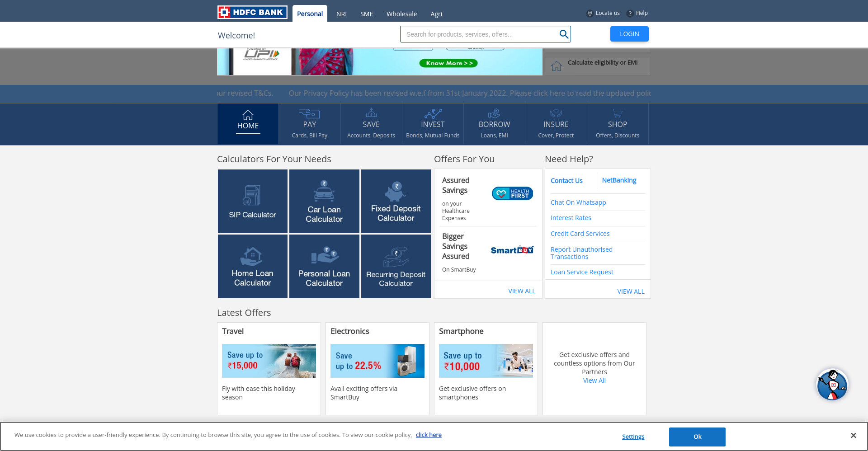Click the home icon next to Calculate eligibility
The image size is (868, 451).
click(556, 66)
